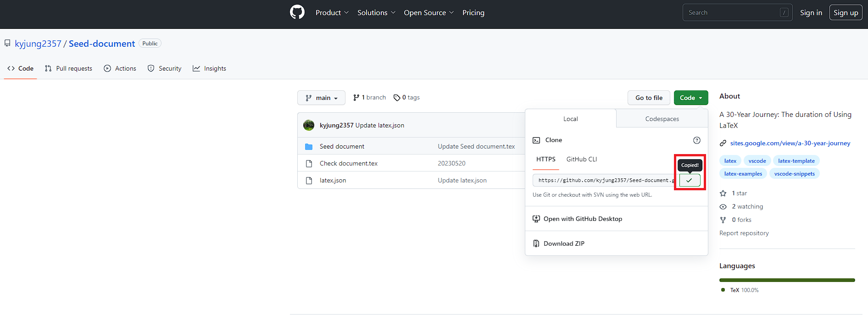Expand the Solutions menu
The height and width of the screenshot is (315, 868).
[x=376, y=13]
